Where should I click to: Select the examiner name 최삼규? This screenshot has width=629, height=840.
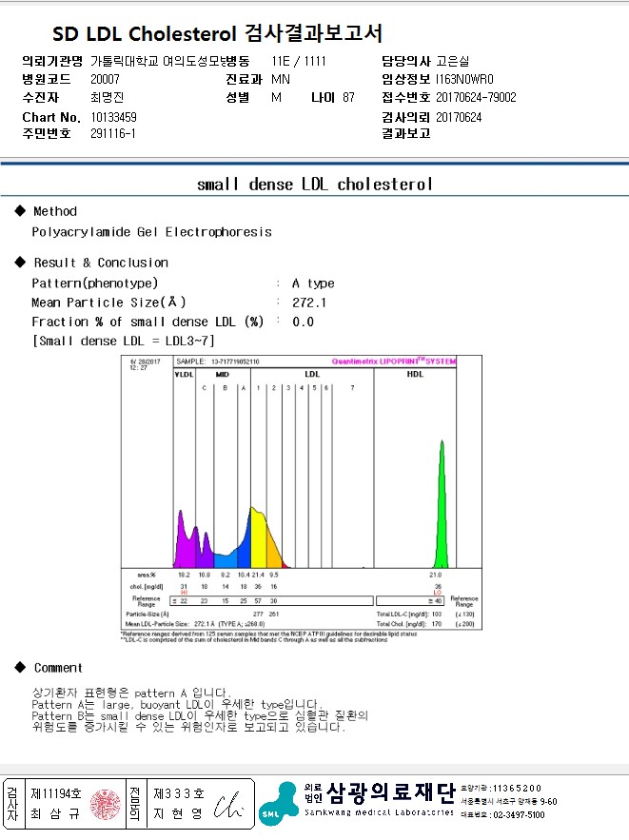coord(56,813)
